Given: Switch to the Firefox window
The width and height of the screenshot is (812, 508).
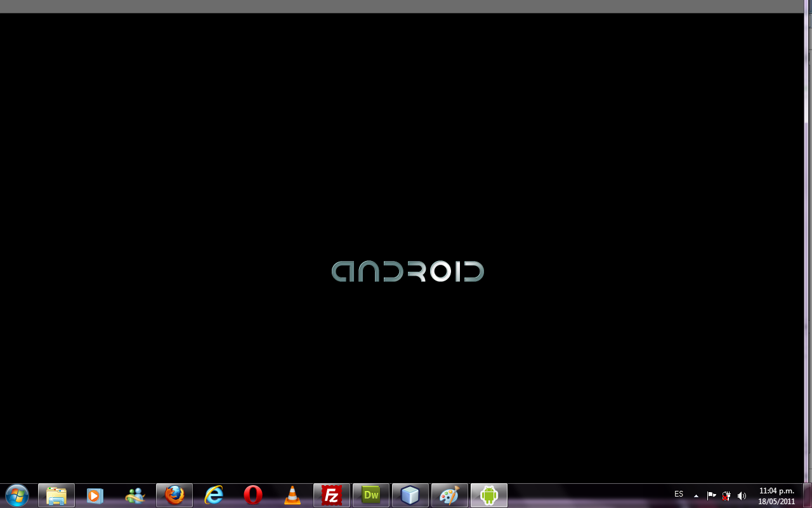Looking at the screenshot, I should point(174,495).
